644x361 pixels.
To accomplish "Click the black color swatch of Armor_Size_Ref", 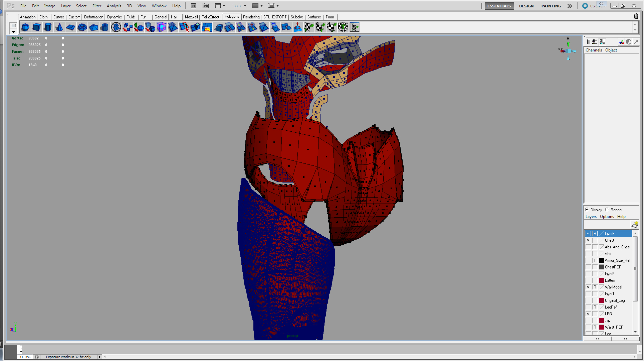I will tap(602, 260).
